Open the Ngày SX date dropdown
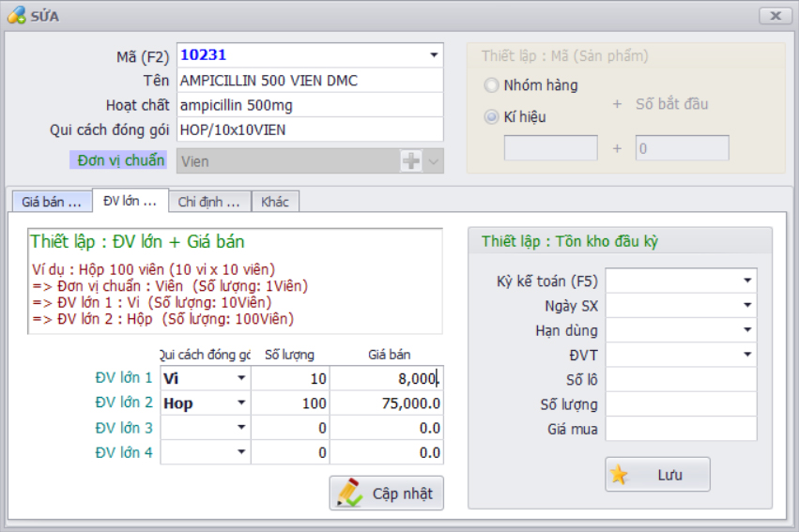799x532 pixels. (x=747, y=306)
